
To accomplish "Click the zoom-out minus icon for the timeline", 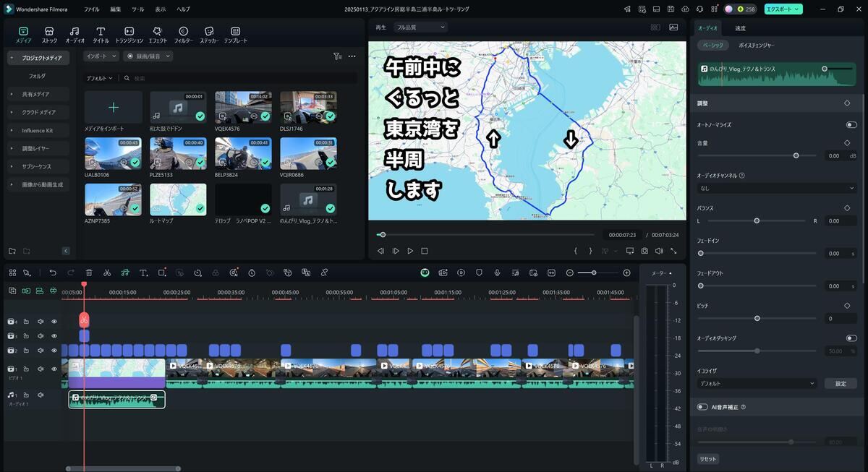I will pyautogui.click(x=570, y=273).
